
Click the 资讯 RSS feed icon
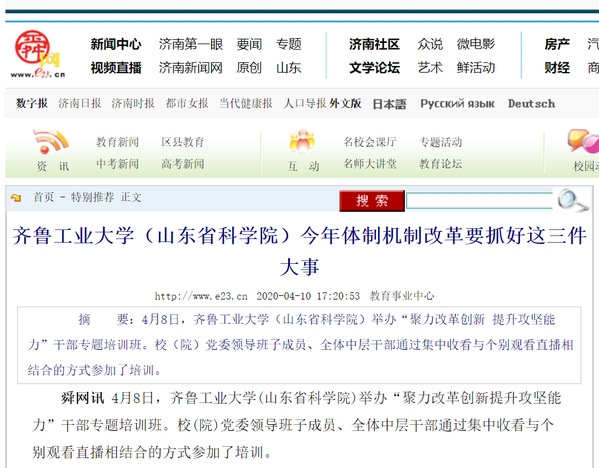click(x=51, y=142)
